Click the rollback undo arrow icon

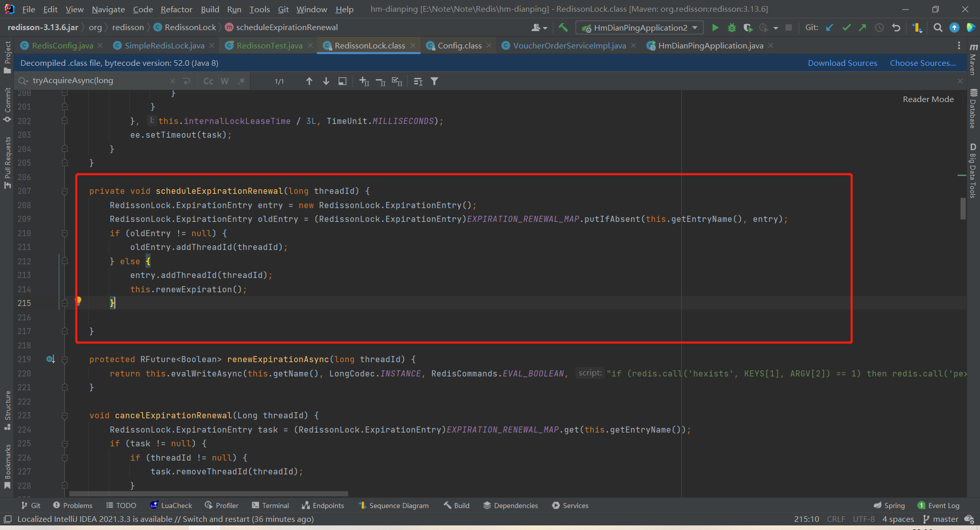tap(896, 28)
